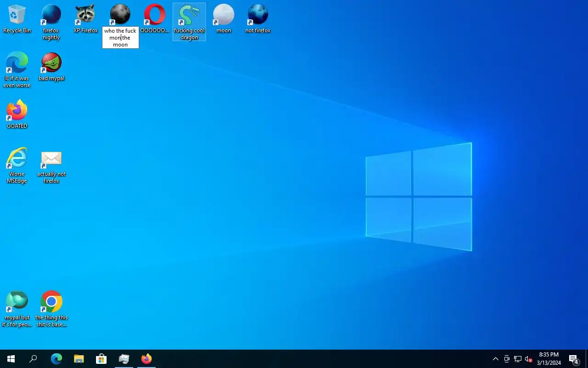The width and height of the screenshot is (588, 368).
Task: Select the XP Firefox raccoon icon
Action: (x=85, y=15)
